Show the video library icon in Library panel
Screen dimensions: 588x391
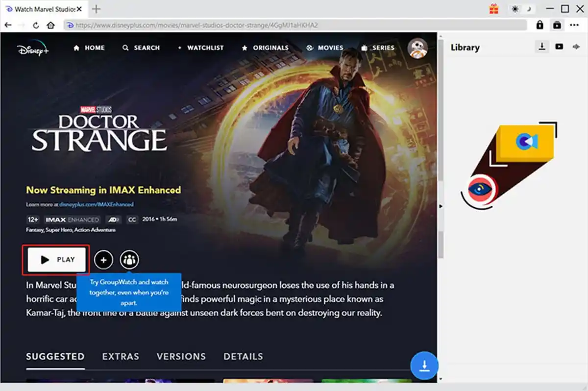559,47
